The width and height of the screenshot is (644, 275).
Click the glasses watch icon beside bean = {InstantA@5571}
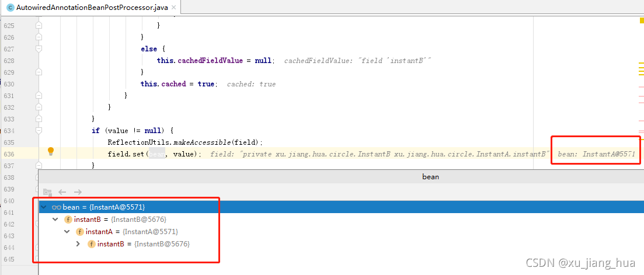56,207
